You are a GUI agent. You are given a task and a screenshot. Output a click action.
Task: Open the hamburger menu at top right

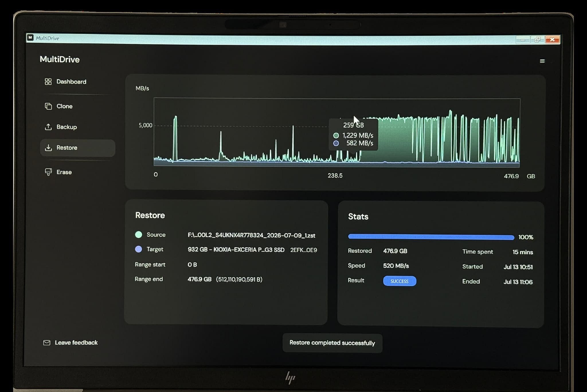point(542,61)
